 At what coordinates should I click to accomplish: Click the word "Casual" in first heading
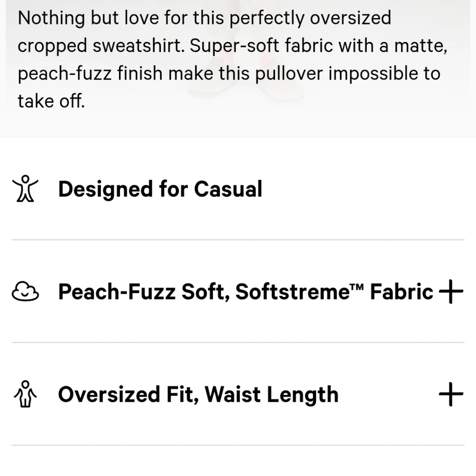click(x=228, y=189)
